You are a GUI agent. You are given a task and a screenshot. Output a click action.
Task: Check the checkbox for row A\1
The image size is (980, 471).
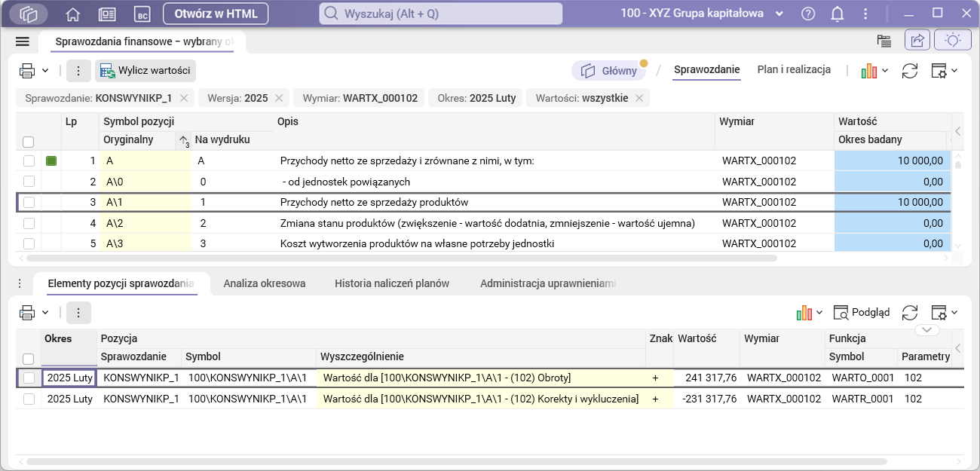29,202
